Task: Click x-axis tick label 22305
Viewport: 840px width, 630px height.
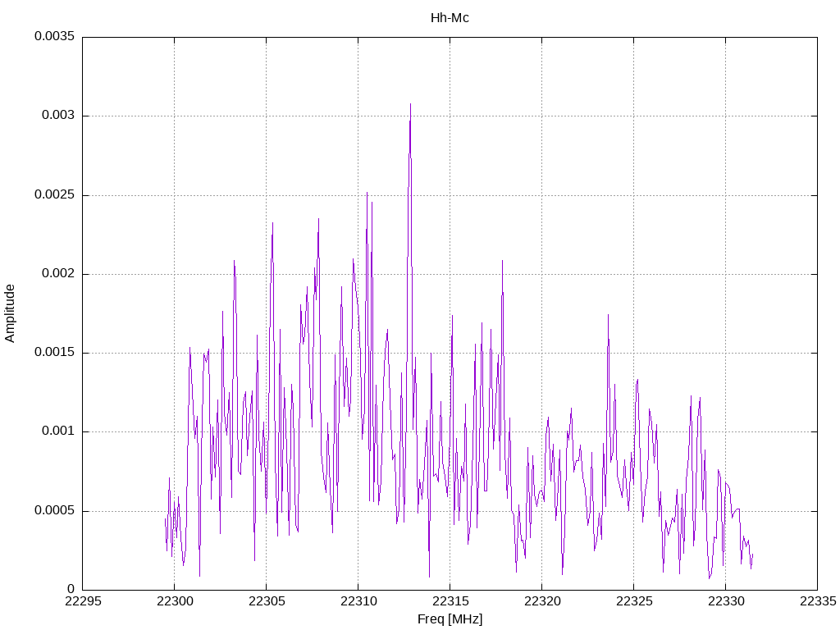Action: [x=267, y=601]
